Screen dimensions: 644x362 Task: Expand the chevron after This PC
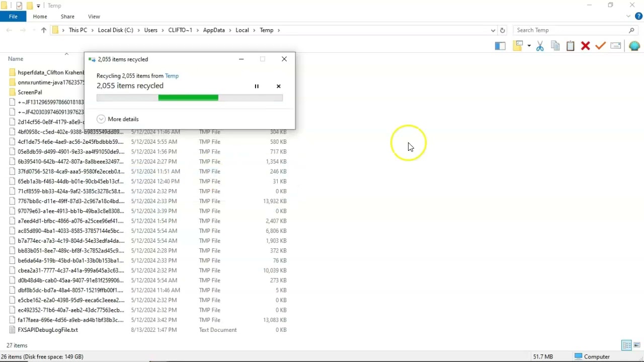click(92, 30)
